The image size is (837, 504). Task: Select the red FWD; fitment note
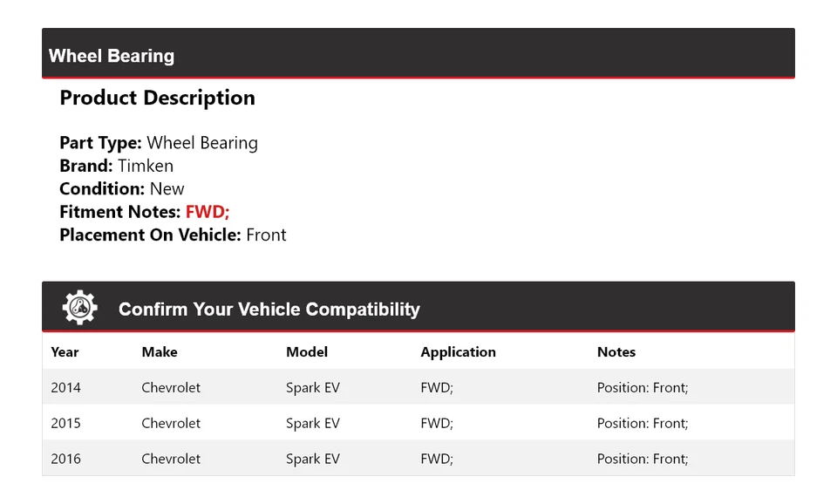(208, 212)
